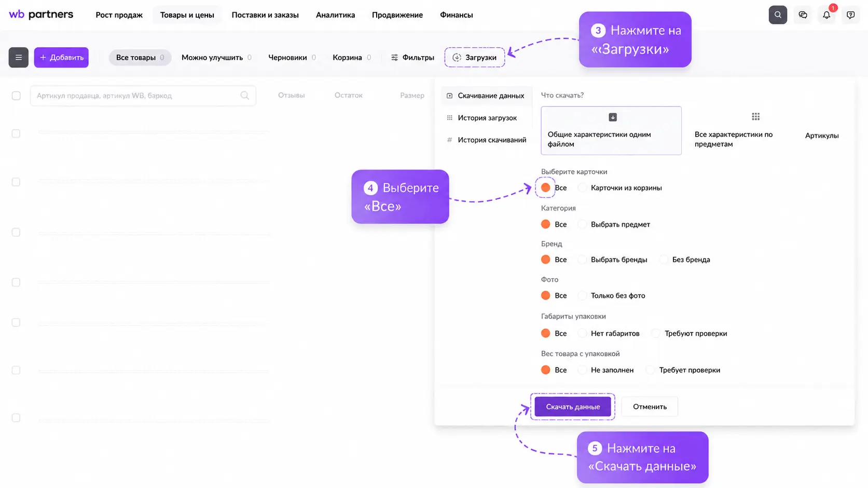Viewport: 868px width, 488px height.
Task: Select the 'Без бренда' radio option
Action: click(664, 260)
